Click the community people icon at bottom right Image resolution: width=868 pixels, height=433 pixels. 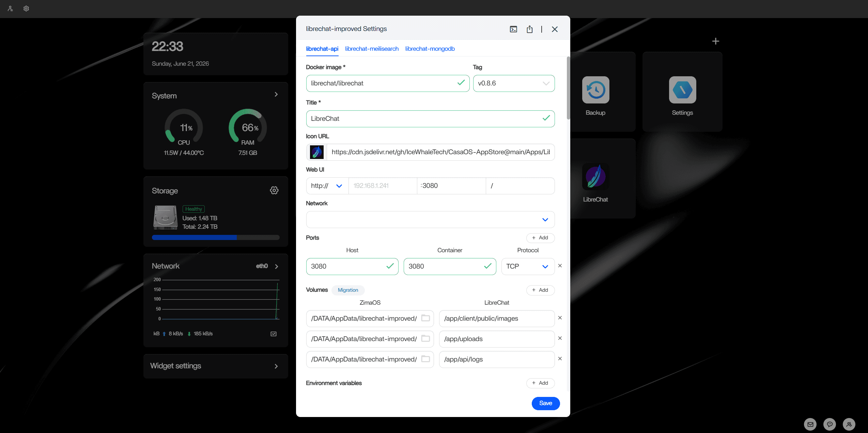(x=849, y=424)
